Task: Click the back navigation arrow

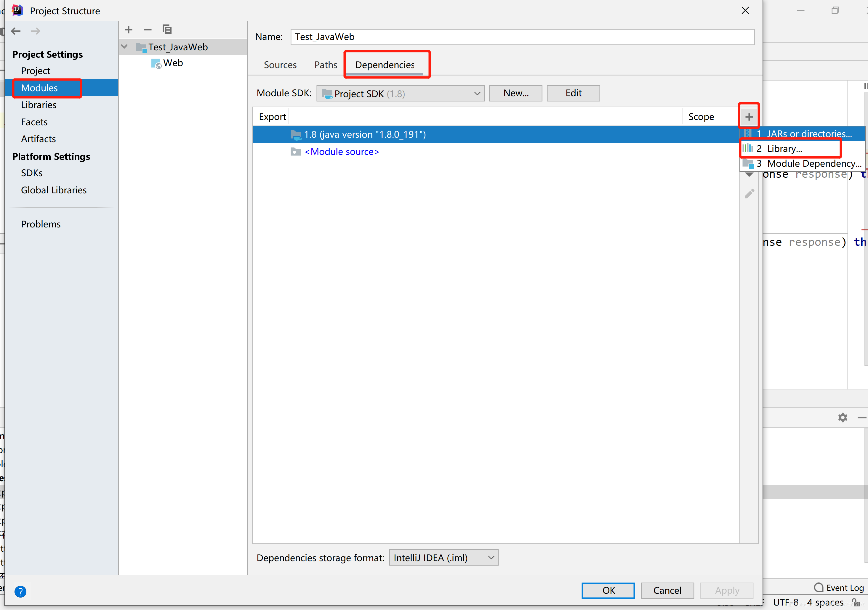Action: (x=16, y=31)
